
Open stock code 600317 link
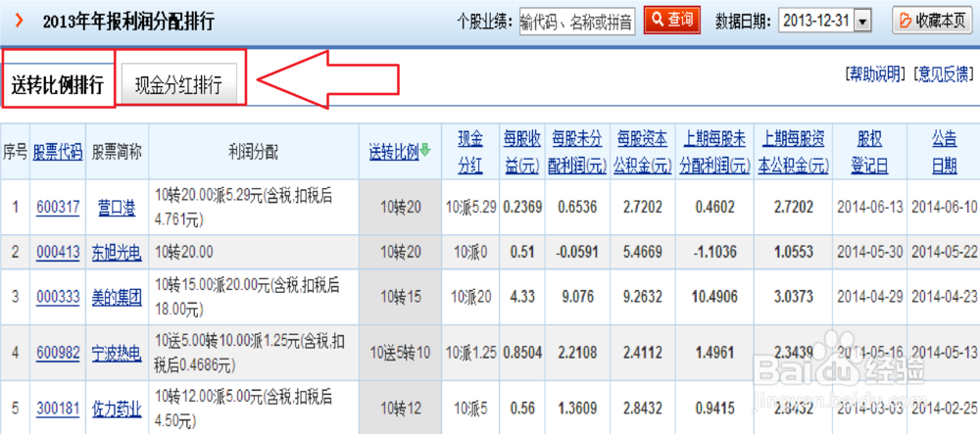[x=58, y=208]
